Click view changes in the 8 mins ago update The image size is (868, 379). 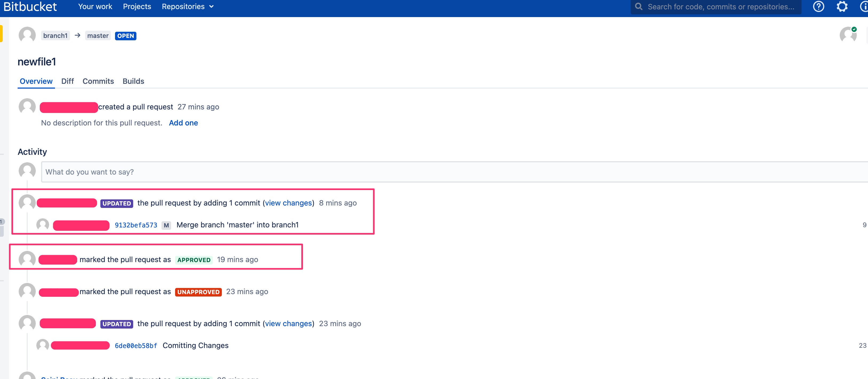[x=289, y=203]
